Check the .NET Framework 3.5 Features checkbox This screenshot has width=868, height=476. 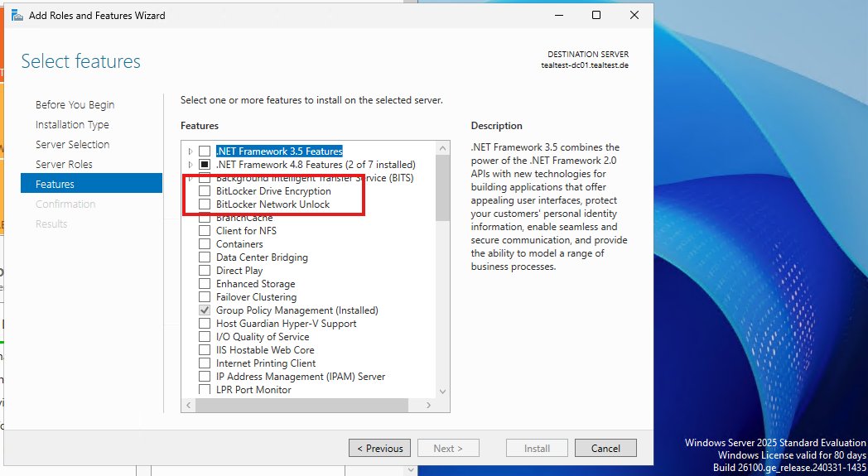pos(205,151)
